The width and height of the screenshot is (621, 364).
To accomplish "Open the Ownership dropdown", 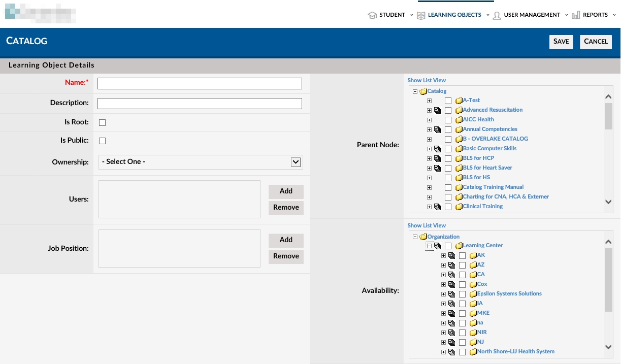I will 201,162.
